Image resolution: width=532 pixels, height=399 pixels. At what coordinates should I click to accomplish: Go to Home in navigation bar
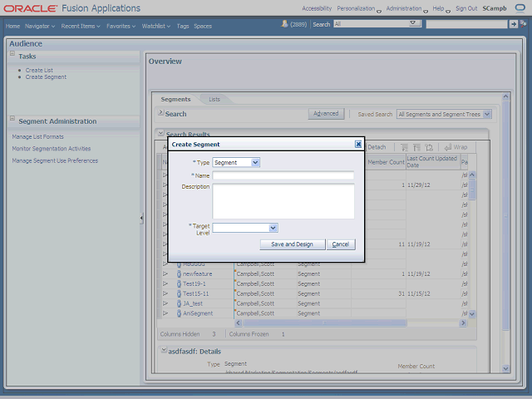click(12, 26)
